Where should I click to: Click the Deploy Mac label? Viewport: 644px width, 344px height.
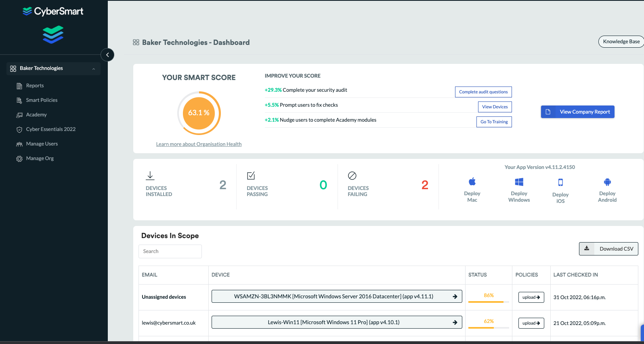pos(472,197)
